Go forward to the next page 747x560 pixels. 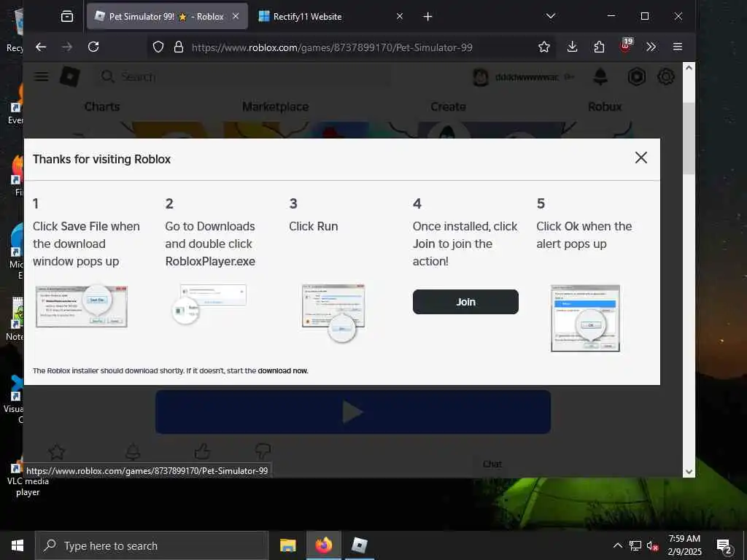(x=67, y=47)
